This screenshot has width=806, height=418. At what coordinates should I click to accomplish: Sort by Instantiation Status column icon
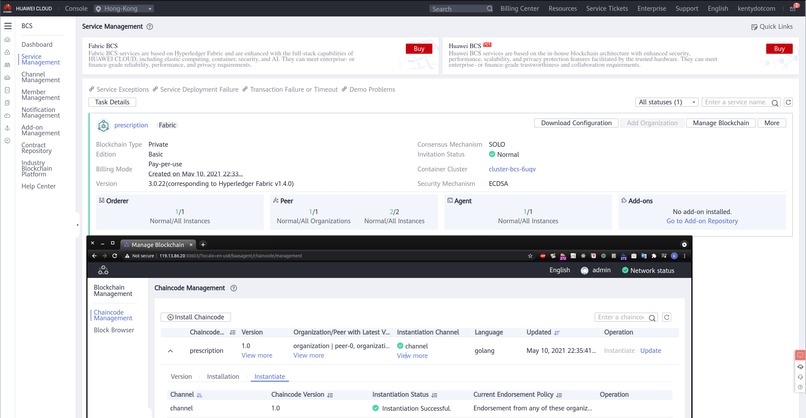[x=434, y=395]
